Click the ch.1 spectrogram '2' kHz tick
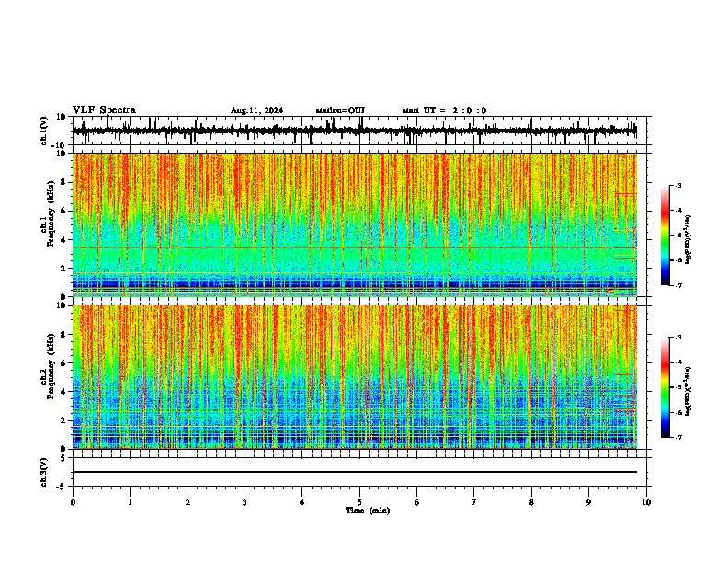This screenshot has width=728, height=563. coord(63,269)
